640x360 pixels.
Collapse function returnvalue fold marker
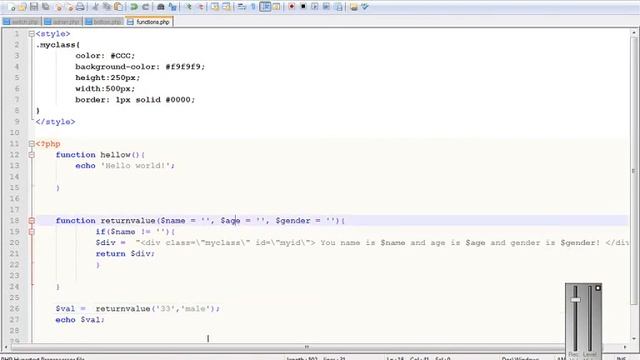tap(31, 221)
